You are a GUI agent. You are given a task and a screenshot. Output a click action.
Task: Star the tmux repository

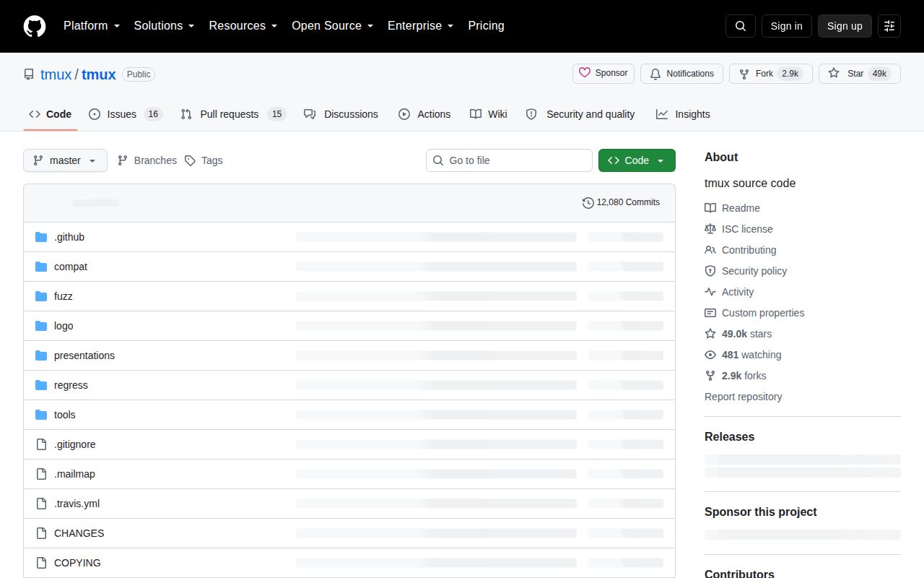859,74
